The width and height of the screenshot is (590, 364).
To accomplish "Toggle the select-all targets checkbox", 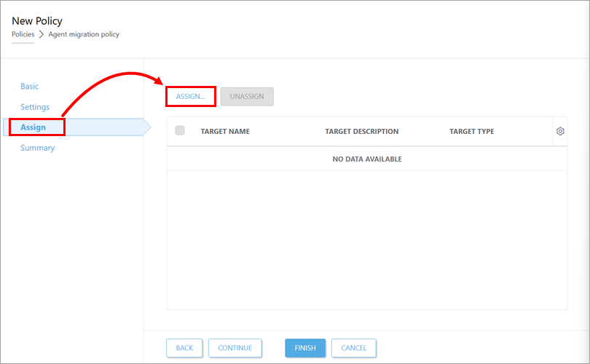I will pyautogui.click(x=180, y=131).
